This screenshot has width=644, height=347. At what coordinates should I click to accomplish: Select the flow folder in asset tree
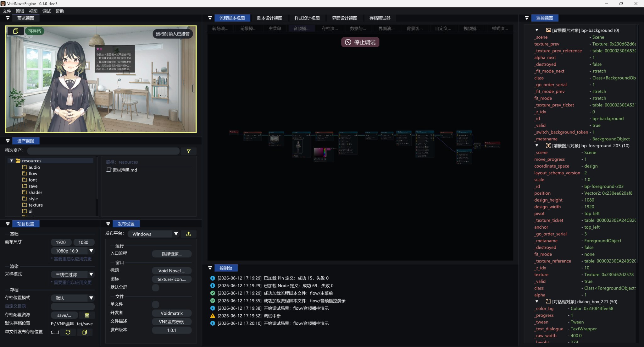pyautogui.click(x=33, y=174)
